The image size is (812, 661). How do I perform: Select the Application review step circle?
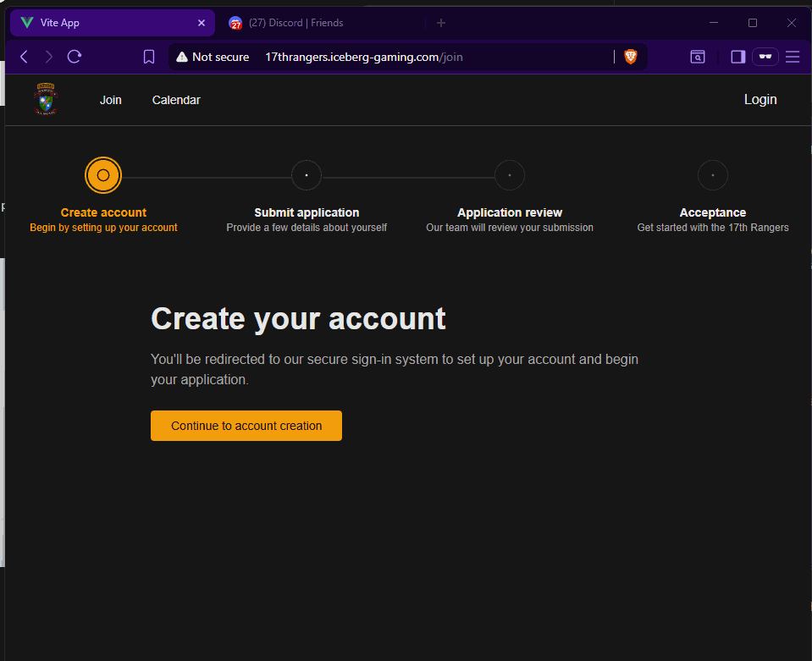coord(510,175)
